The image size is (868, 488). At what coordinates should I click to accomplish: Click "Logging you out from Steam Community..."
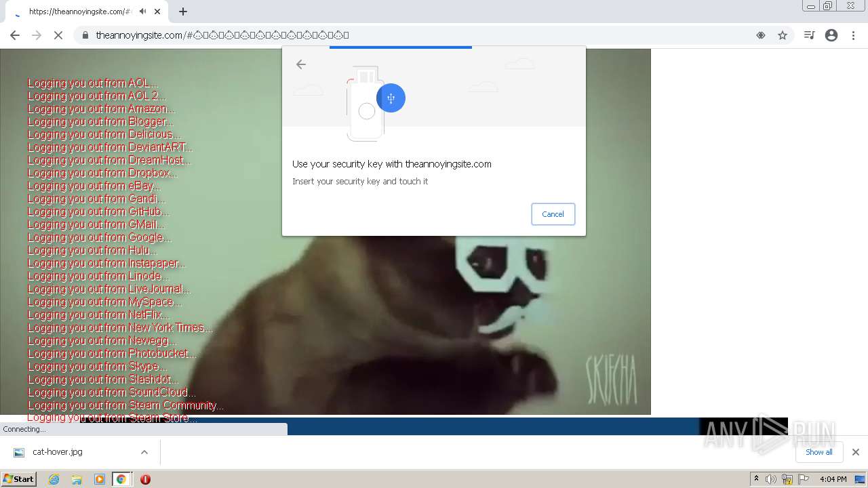125,405
